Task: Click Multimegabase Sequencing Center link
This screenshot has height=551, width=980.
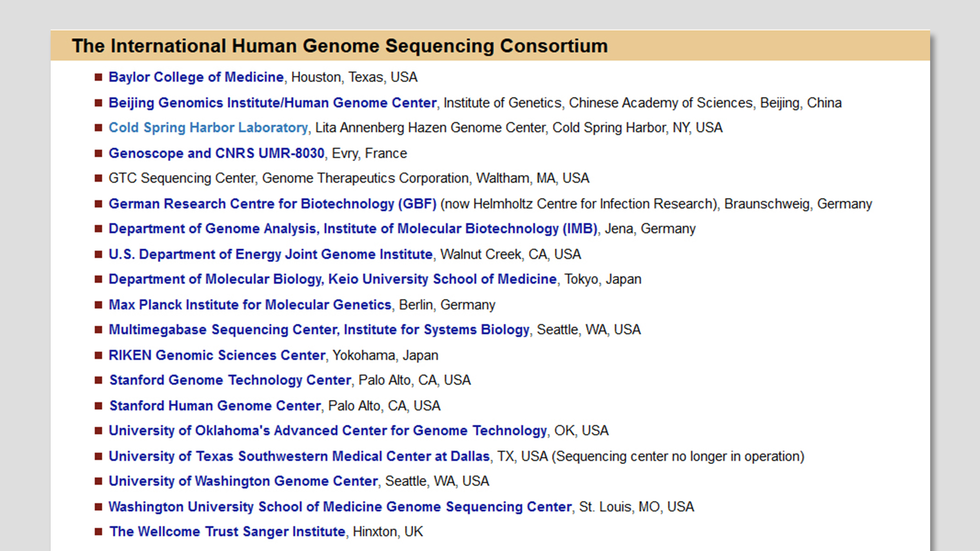Action: (319, 330)
